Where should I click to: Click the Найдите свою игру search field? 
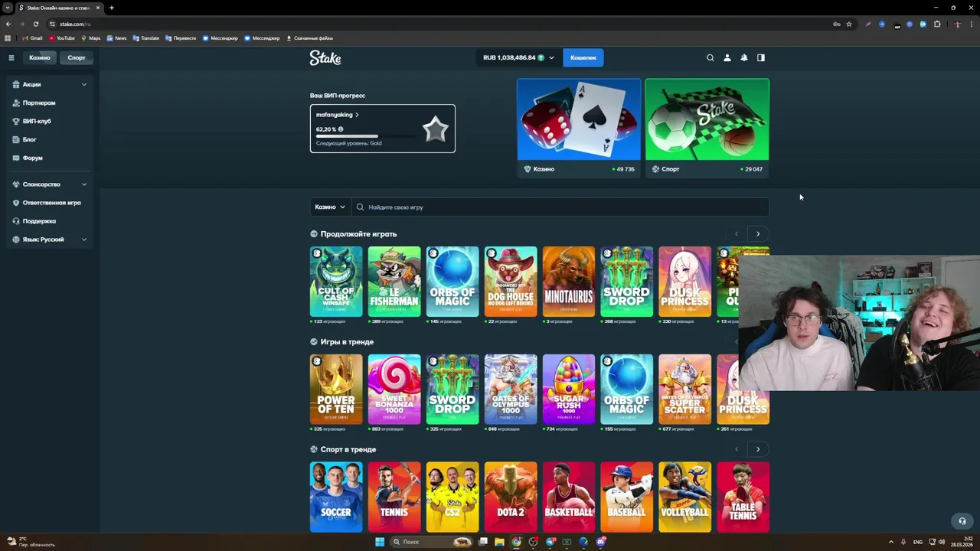(560, 207)
